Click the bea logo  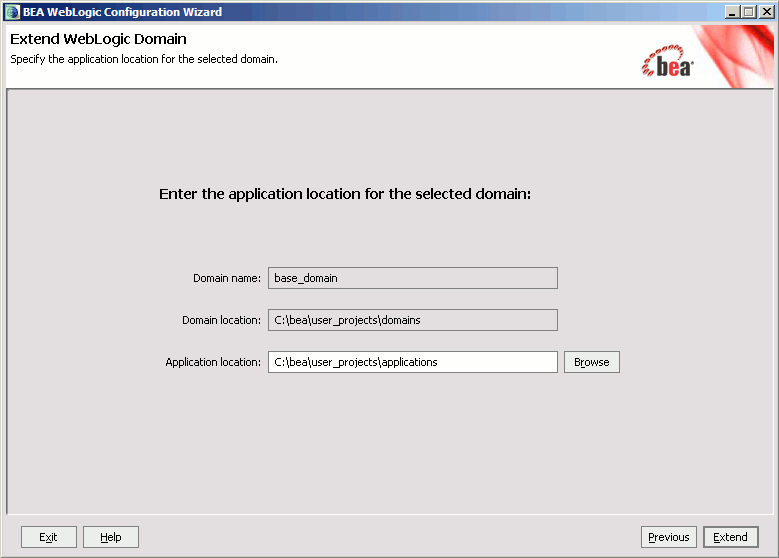668,63
